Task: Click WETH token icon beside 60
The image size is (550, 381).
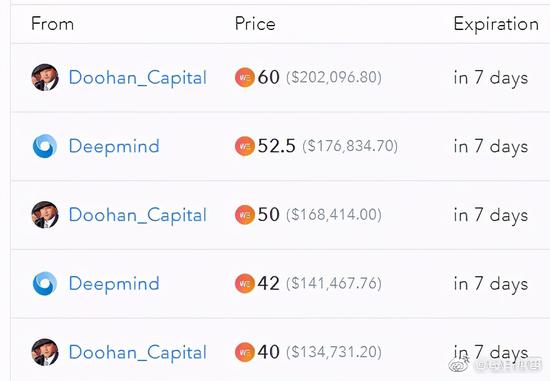Action: point(245,78)
